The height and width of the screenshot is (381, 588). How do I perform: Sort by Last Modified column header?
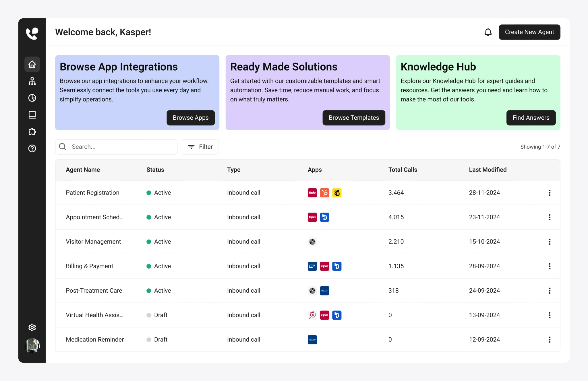488,170
